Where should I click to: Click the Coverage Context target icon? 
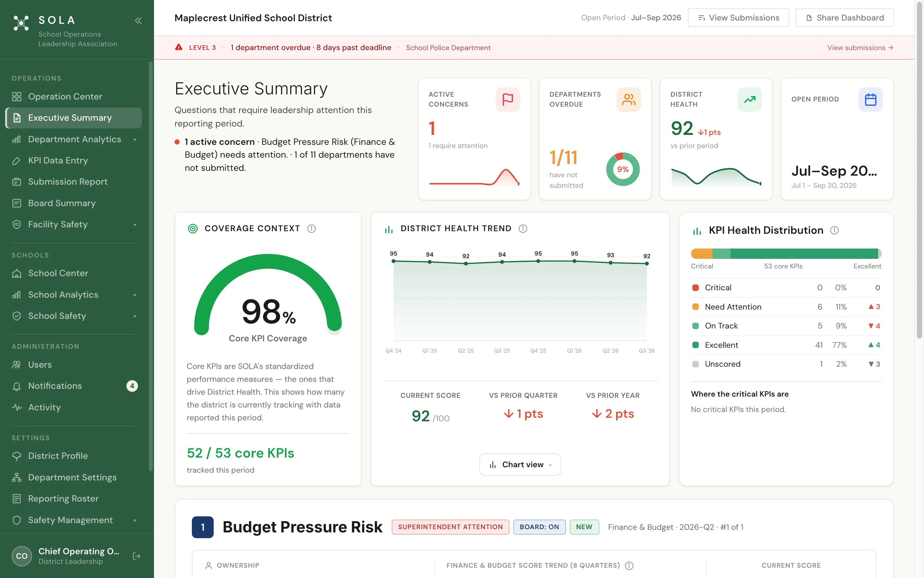pos(193,229)
